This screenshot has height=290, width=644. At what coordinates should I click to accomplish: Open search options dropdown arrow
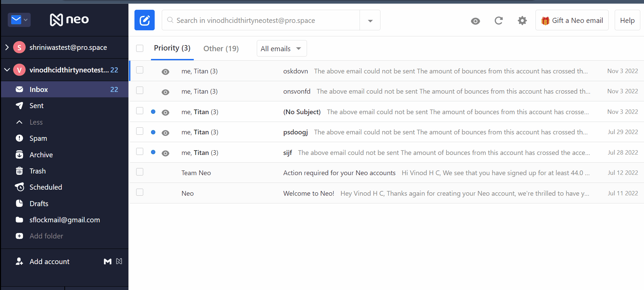coord(370,21)
